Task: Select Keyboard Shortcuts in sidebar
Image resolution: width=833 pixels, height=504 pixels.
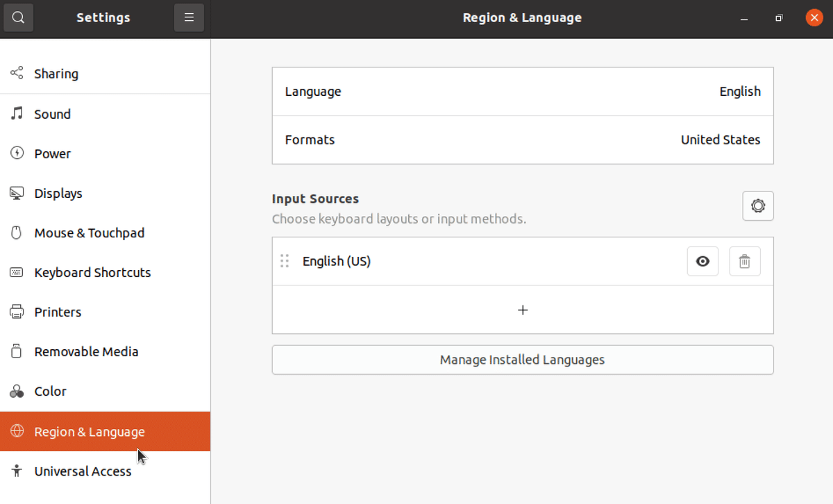Action: [x=105, y=272]
